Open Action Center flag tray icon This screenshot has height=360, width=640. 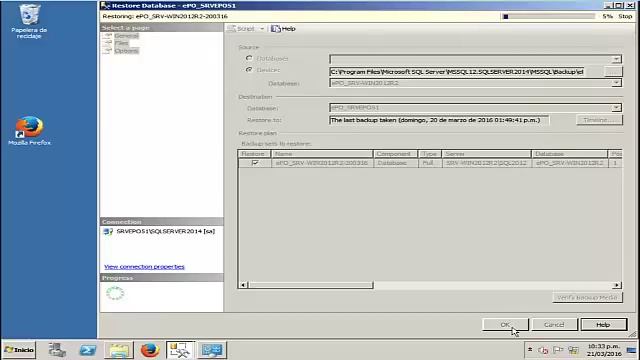click(x=558, y=350)
